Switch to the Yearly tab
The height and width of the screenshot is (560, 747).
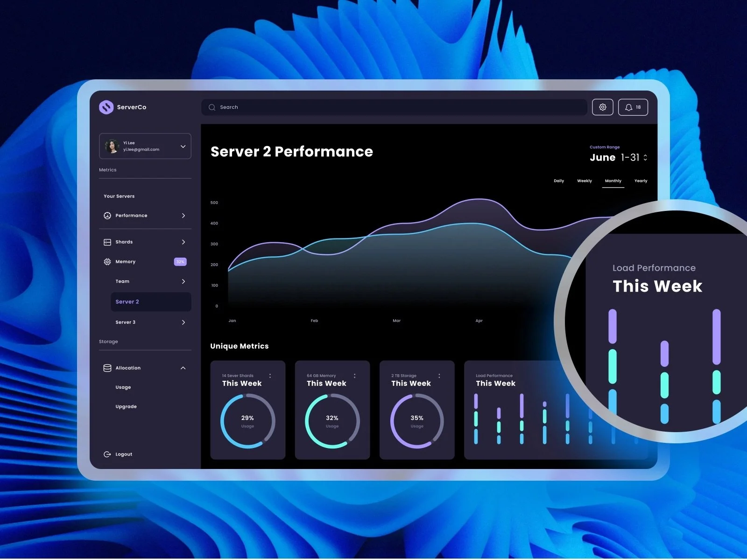(641, 181)
